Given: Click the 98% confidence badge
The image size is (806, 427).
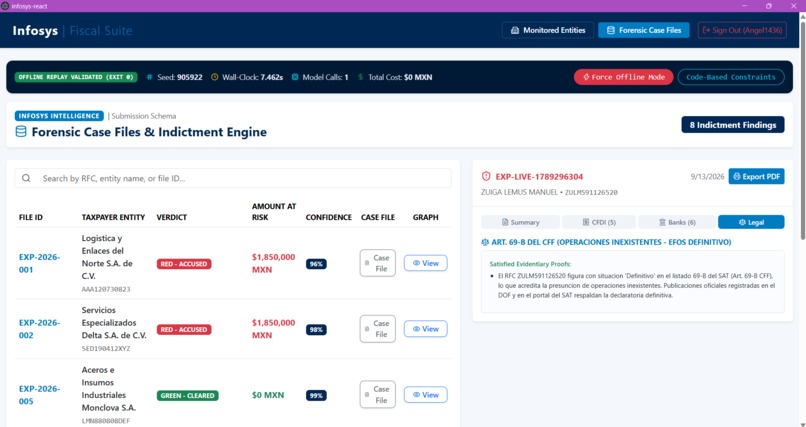Looking at the screenshot, I should (316, 329).
